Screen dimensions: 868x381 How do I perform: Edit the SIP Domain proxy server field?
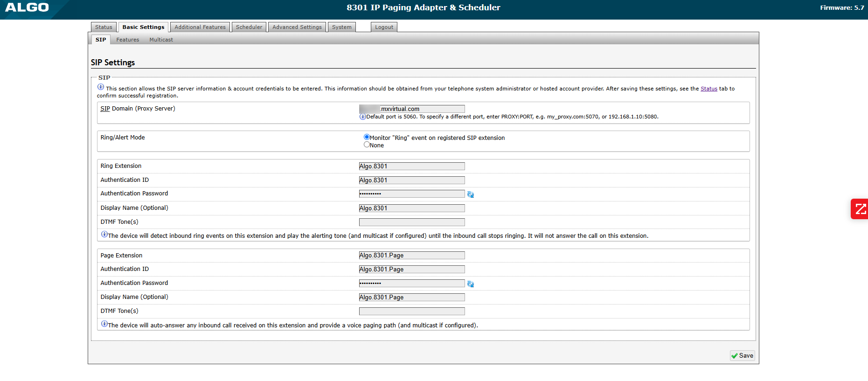click(412, 109)
